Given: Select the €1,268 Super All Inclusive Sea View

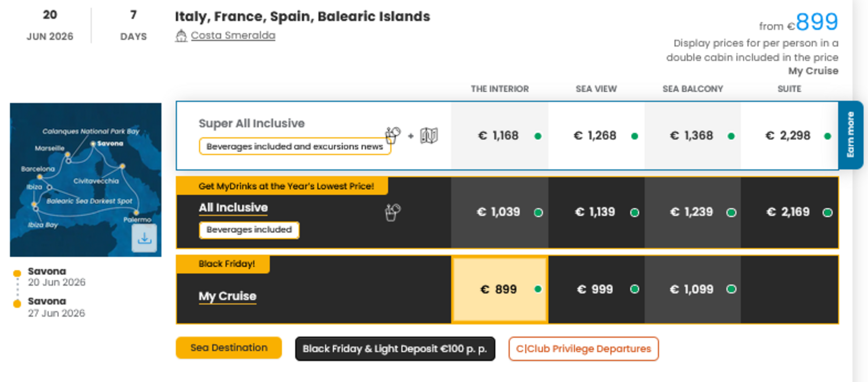Looking at the screenshot, I should pyautogui.click(x=595, y=136).
